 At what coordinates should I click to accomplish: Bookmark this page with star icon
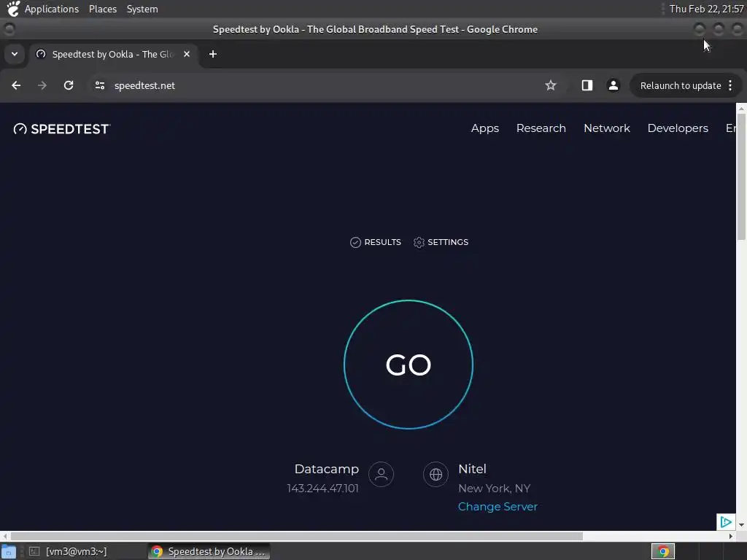click(x=551, y=85)
